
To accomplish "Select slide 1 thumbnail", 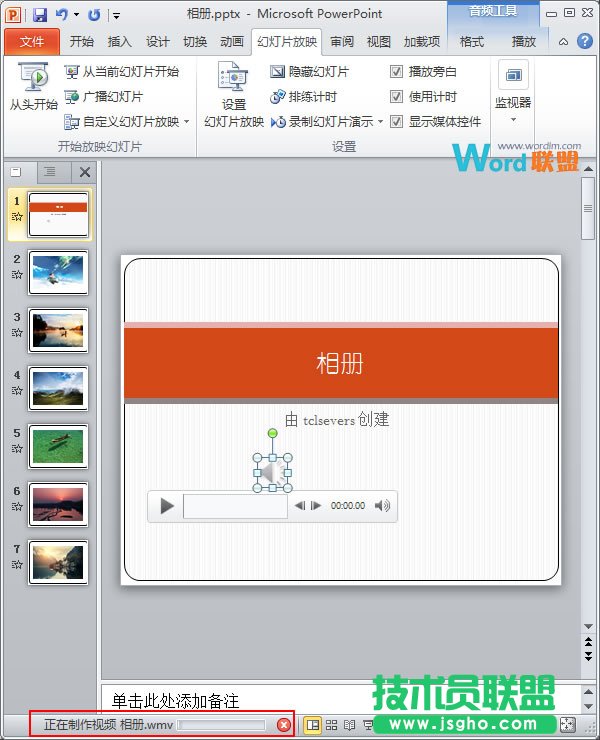I will click(58, 214).
